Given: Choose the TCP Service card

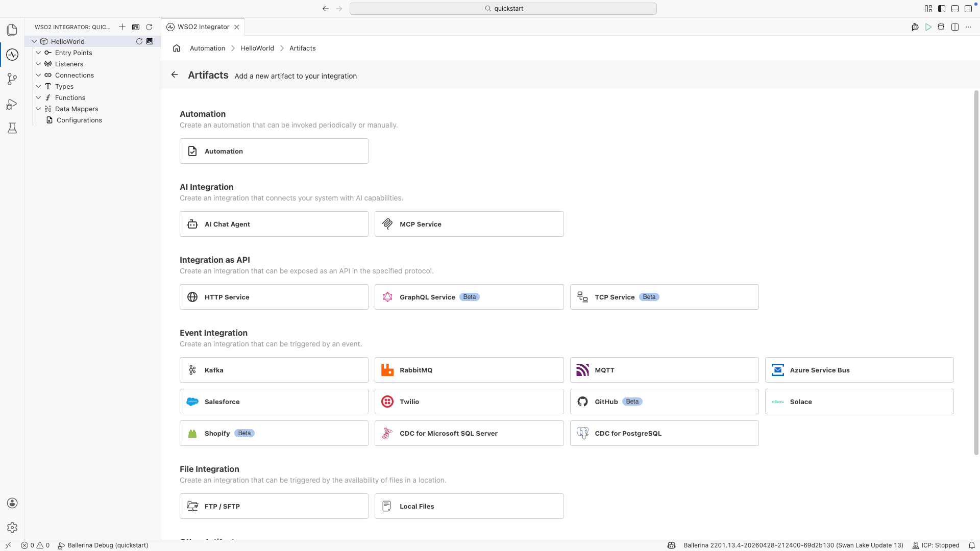Looking at the screenshot, I should pyautogui.click(x=664, y=297).
